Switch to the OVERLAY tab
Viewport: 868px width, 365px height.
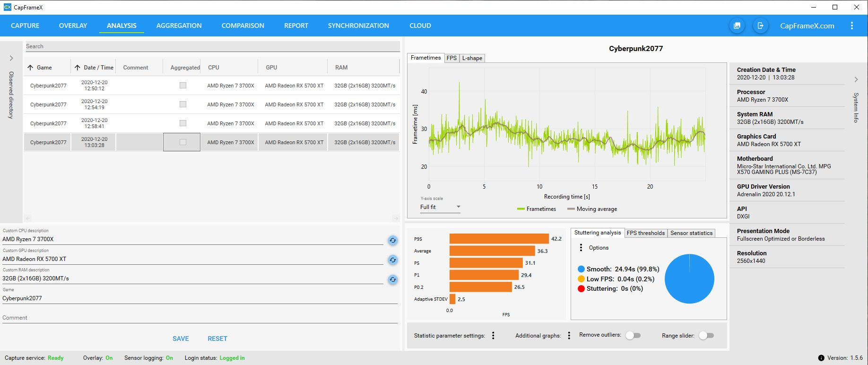coord(73,26)
